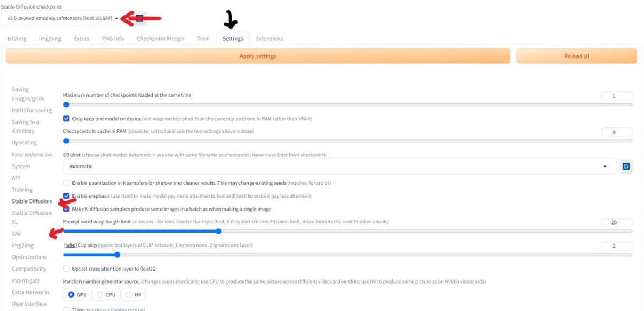Screen dimensions: 644x311
Task: Select the NV random number source
Action: tap(133, 295)
